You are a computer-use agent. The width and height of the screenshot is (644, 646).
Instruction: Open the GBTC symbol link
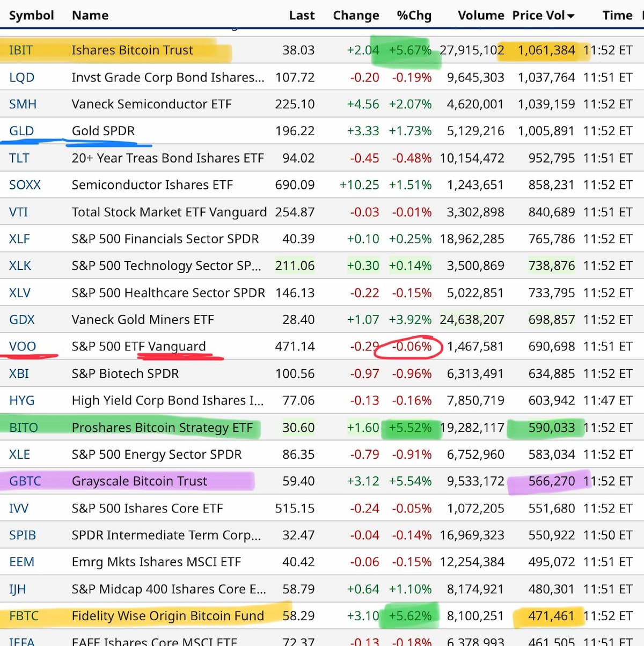click(x=25, y=481)
